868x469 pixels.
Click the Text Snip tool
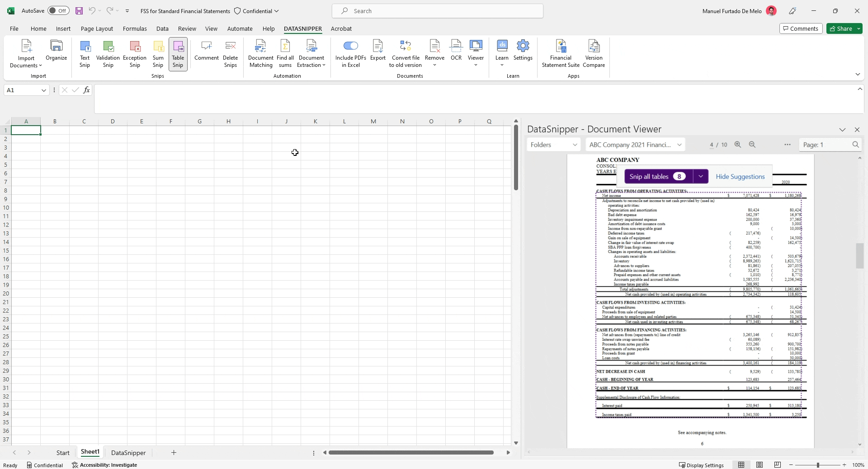[85, 53]
